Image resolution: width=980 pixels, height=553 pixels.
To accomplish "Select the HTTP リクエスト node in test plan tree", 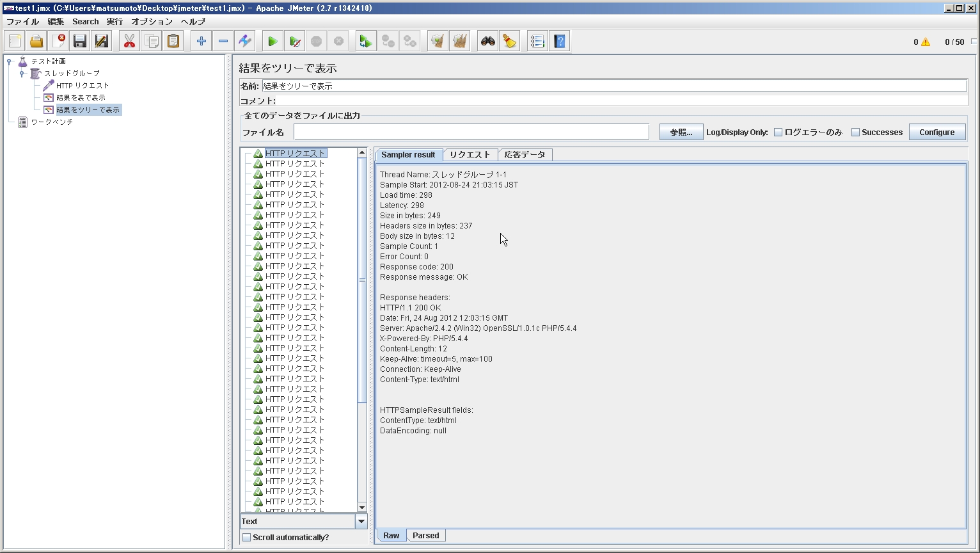I will (x=83, y=86).
